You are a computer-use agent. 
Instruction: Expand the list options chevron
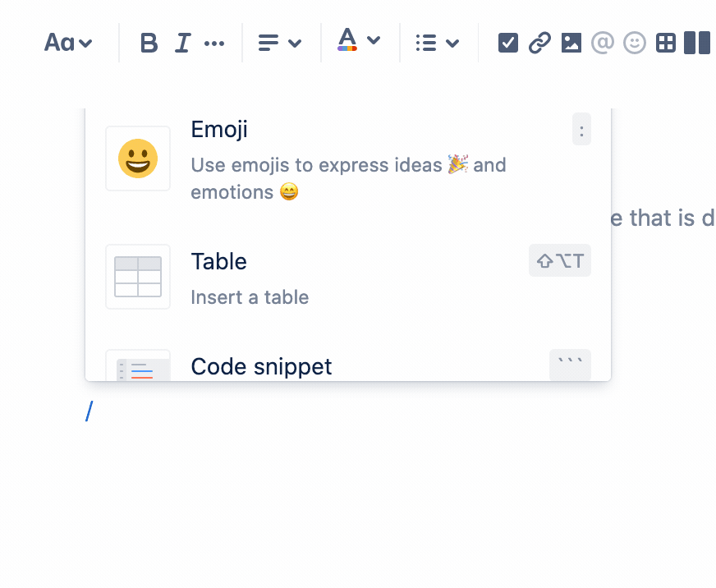[452, 43]
